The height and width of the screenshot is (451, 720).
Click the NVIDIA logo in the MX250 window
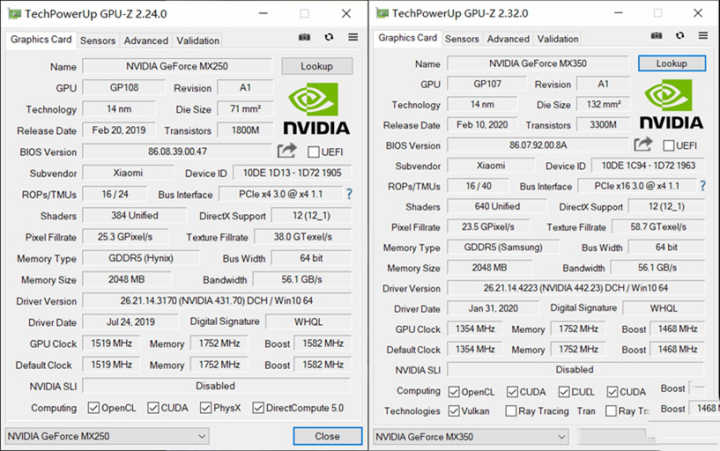click(316, 108)
